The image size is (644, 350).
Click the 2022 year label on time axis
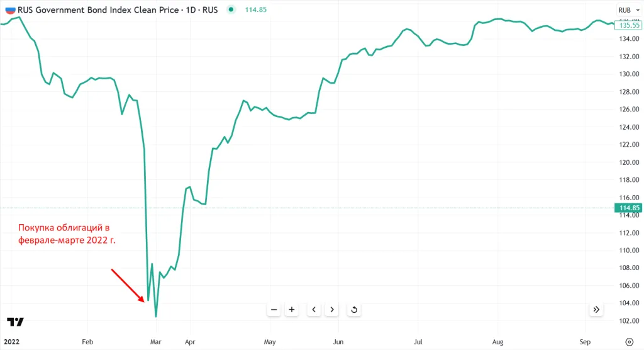point(13,342)
